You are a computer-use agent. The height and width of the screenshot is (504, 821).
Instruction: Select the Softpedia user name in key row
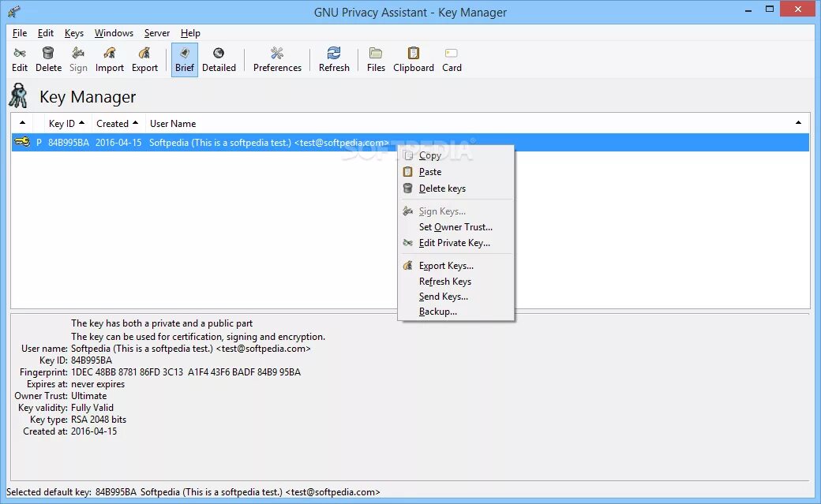(269, 142)
